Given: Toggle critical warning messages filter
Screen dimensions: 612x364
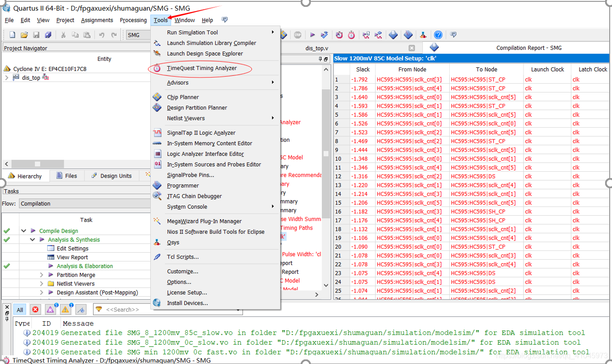Looking at the screenshot, I should click(x=50, y=310).
